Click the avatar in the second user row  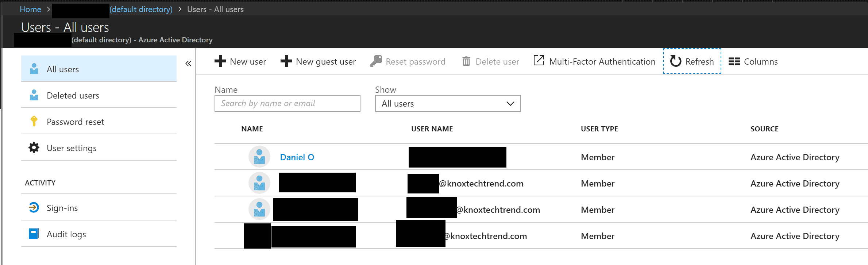pyautogui.click(x=259, y=183)
